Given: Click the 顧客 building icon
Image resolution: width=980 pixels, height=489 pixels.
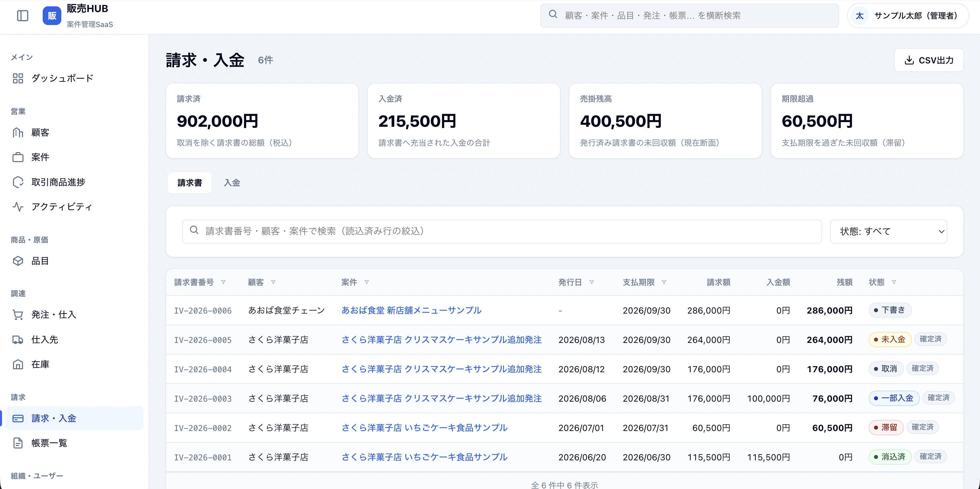Looking at the screenshot, I should [x=18, y=132].
